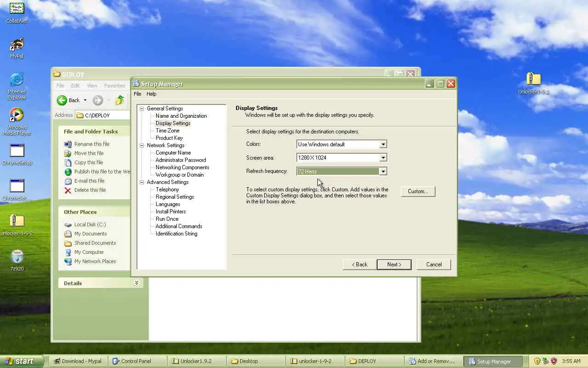Open the Help menu in Setup Manager

tap(152, 94)
